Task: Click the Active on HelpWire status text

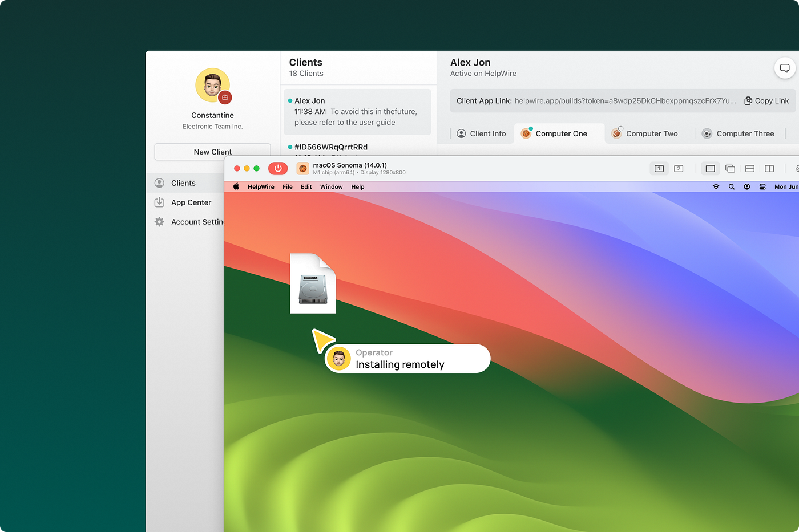Action: [483, 74]
